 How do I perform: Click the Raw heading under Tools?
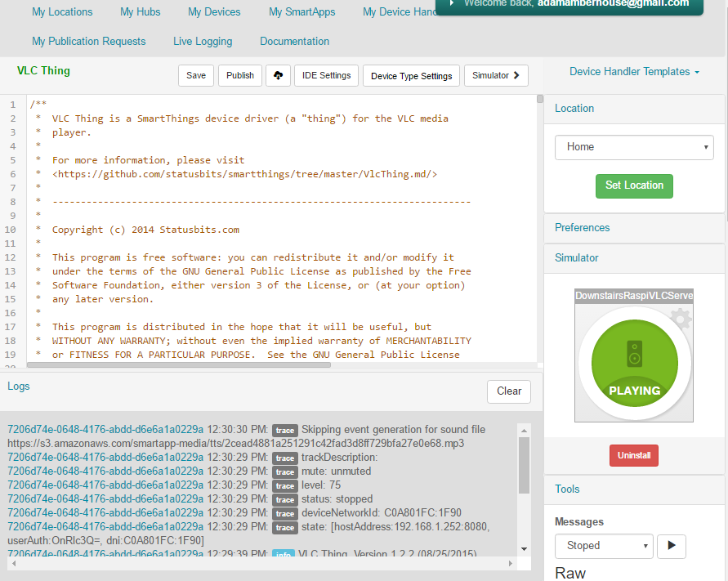pyautogui.click(x=570, y=573)
